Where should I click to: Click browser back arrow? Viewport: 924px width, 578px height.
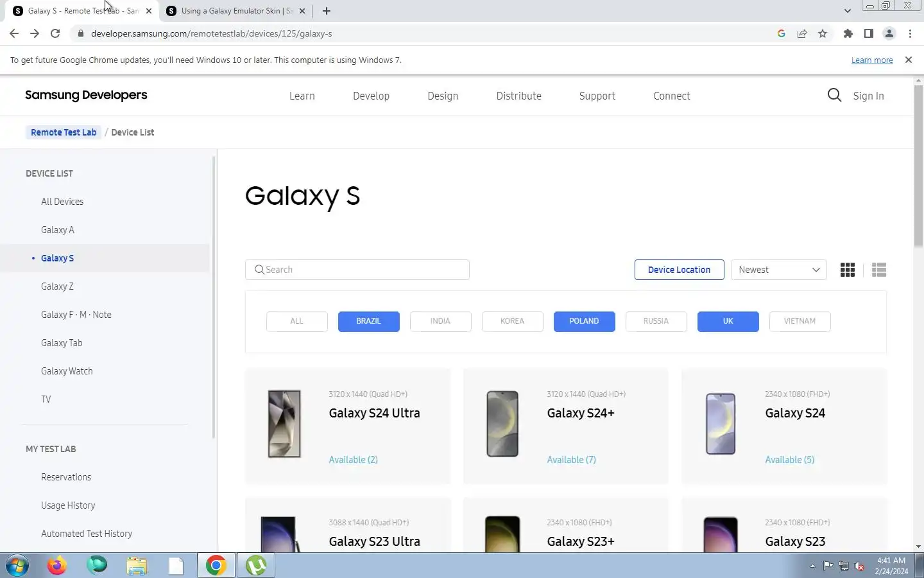[14, 33]
